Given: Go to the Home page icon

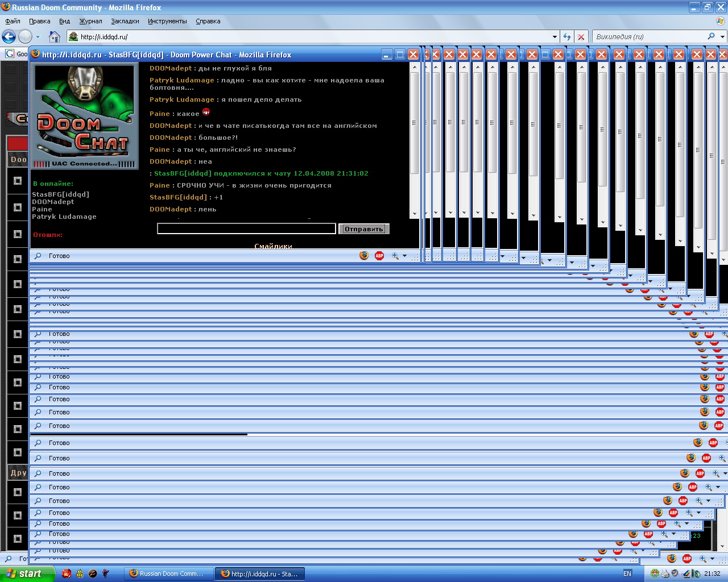Looking at the screenshot, I should tap(55, 37).
